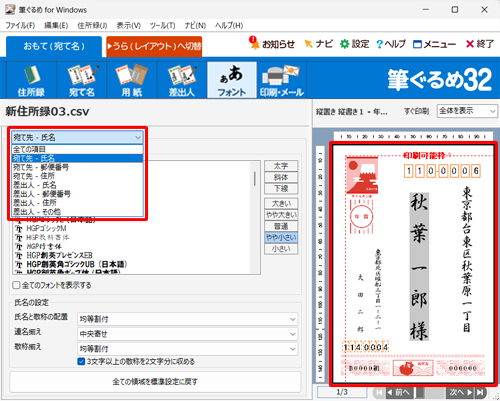Click the recipient postal code 1100006

(442, 171)
